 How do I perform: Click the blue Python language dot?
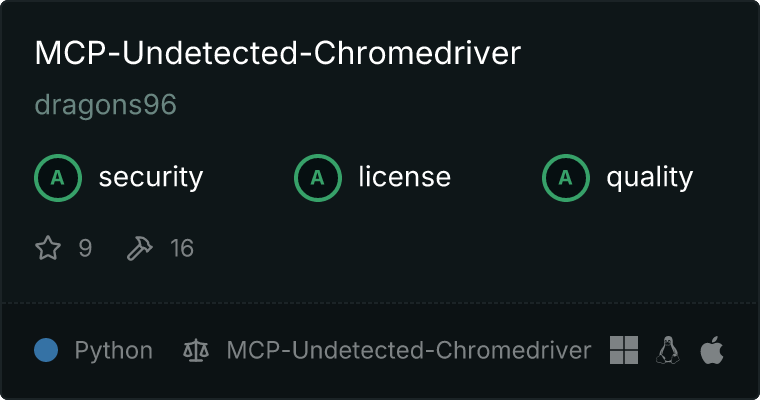click(x=46, y=350)
